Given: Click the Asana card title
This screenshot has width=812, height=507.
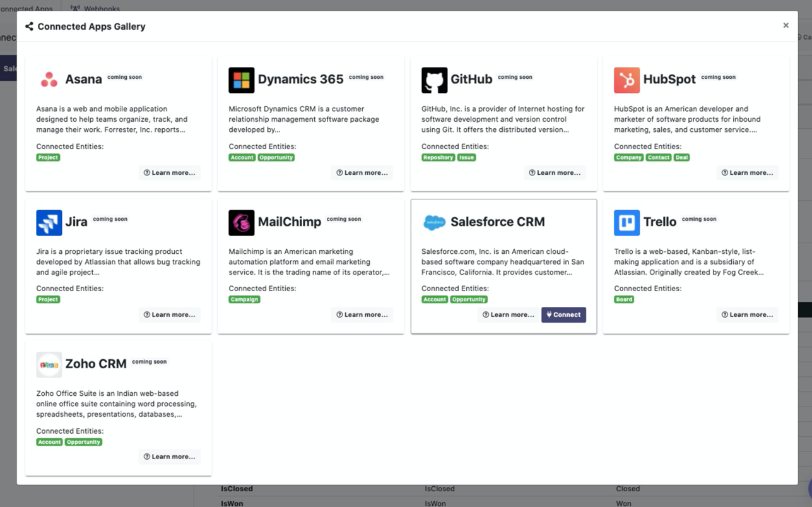Looking at the screenshot, I should pos(83,80).
